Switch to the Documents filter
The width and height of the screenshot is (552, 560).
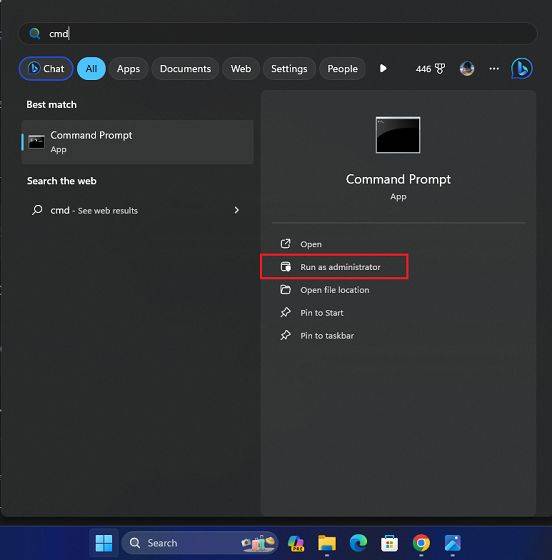point(185,69)
